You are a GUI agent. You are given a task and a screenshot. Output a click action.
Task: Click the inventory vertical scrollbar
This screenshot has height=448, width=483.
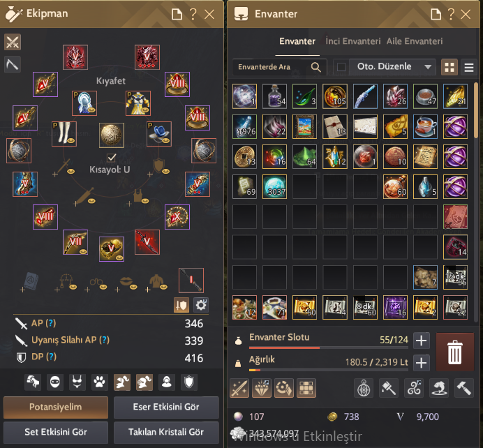(x=476, y=110)
